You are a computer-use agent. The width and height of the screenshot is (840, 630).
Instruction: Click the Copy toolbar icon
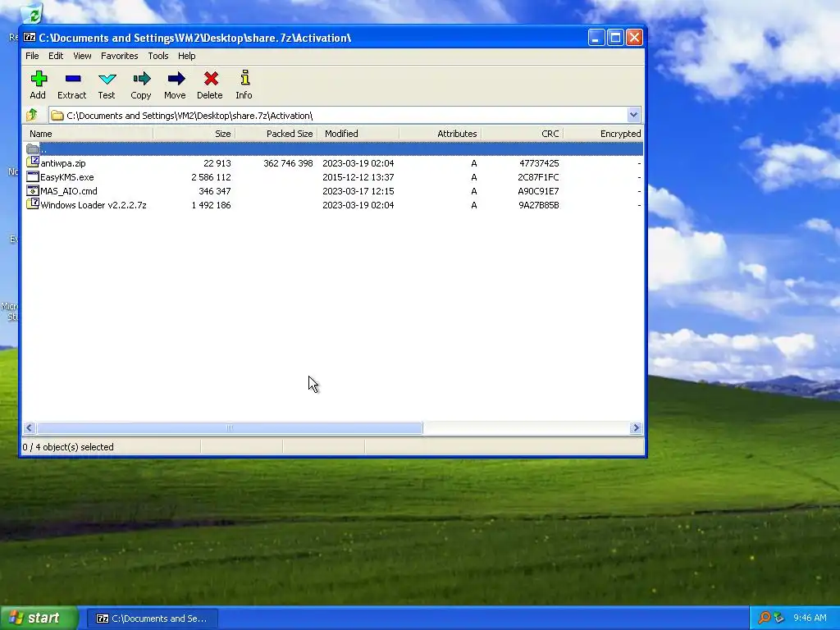pos(141,79)
